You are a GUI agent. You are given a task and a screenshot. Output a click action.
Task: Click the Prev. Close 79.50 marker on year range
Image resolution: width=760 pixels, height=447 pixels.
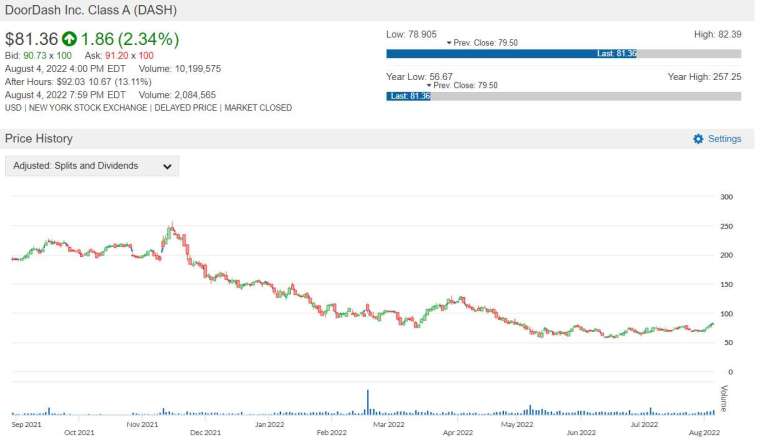(x=462, y=85)
